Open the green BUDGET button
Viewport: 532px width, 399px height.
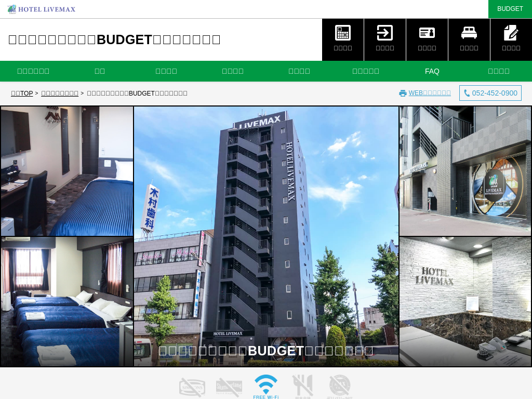coord(510,9)
